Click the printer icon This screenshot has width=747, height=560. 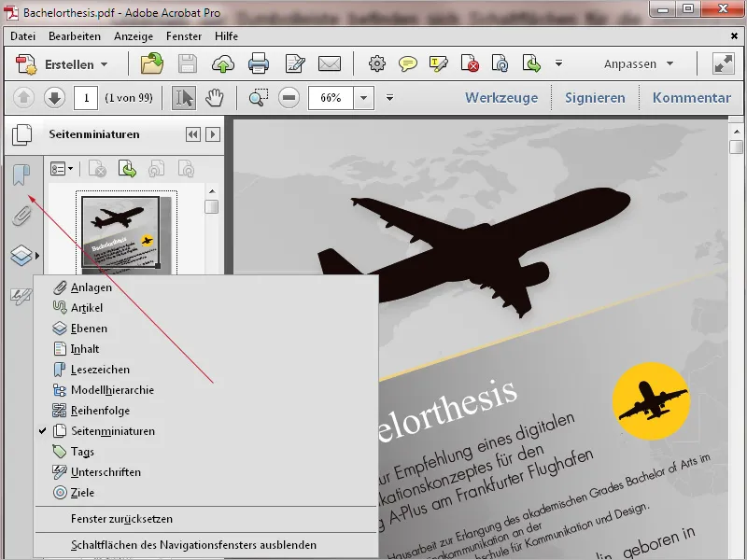(259, 63)
